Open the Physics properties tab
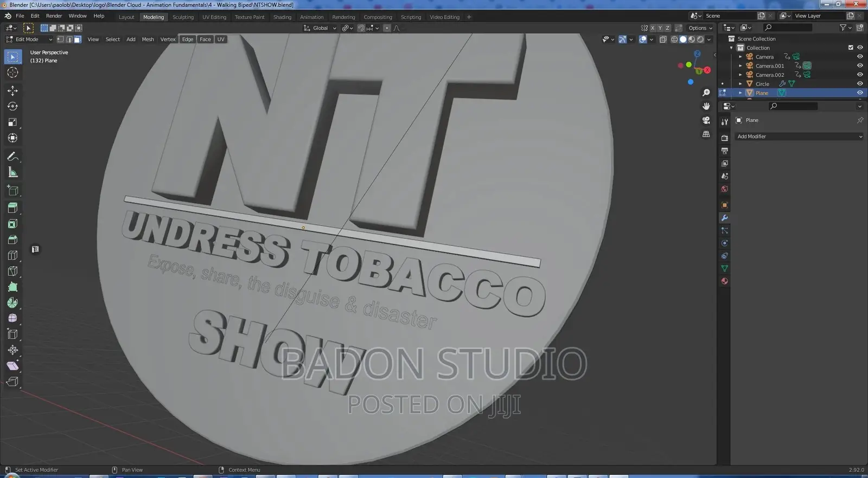The image size is (868, 478). pyautogui.click(x=724, y=243)
